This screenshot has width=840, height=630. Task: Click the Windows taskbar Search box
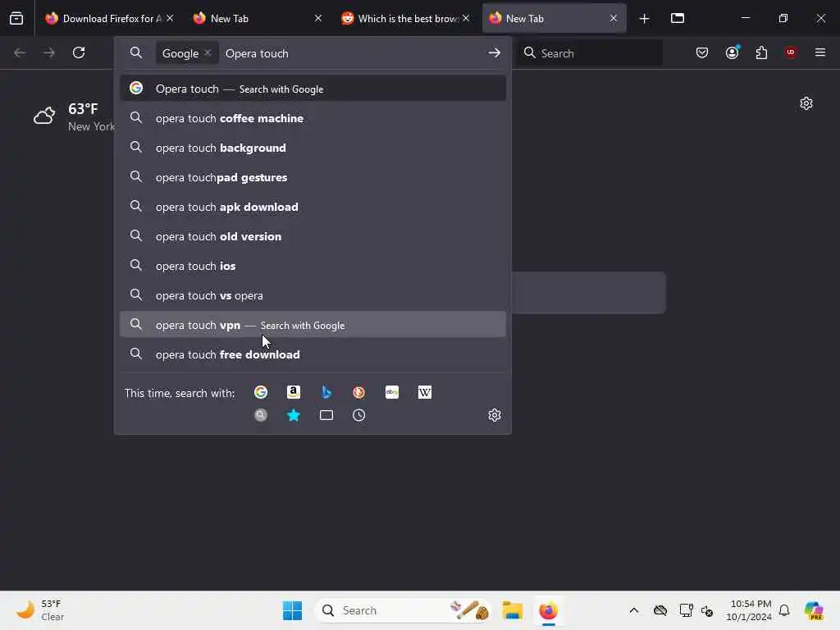click(x=403, y=610)
